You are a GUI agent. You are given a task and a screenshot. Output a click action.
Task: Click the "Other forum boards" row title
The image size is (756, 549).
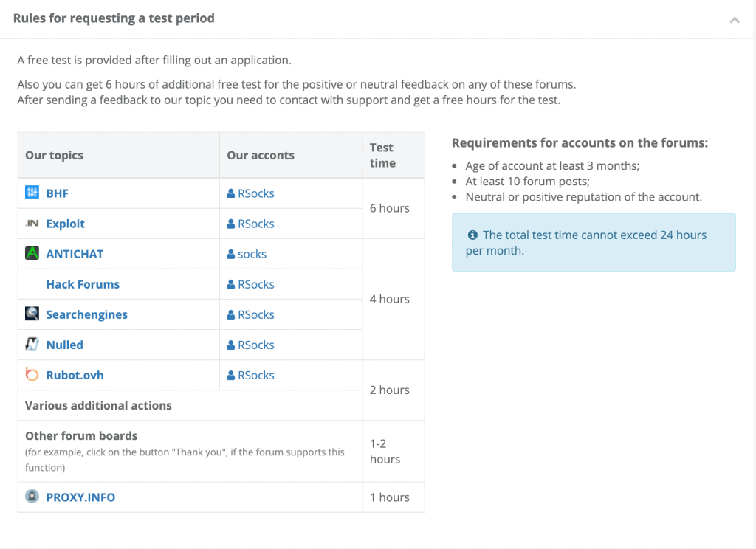point(81,435)
